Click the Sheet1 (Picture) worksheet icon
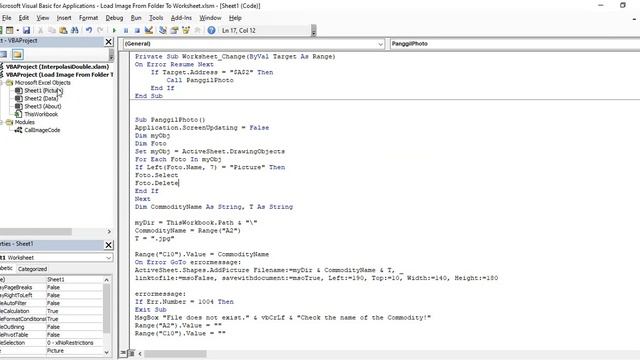640x360 pixels. (x=19, y=91)
